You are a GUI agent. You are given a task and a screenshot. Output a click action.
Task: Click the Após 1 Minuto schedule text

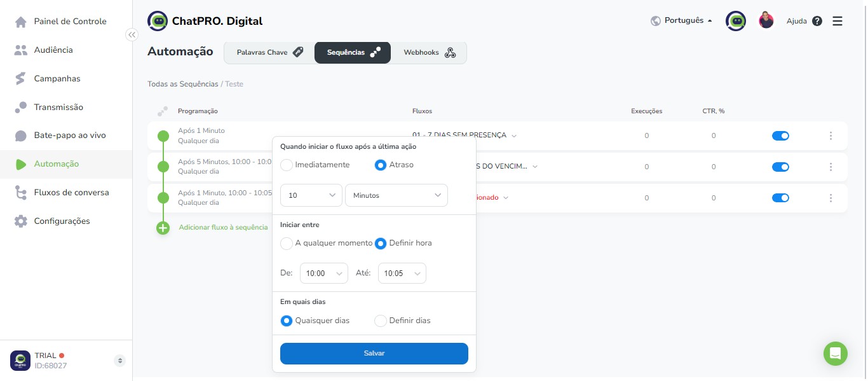coord(201,130)
